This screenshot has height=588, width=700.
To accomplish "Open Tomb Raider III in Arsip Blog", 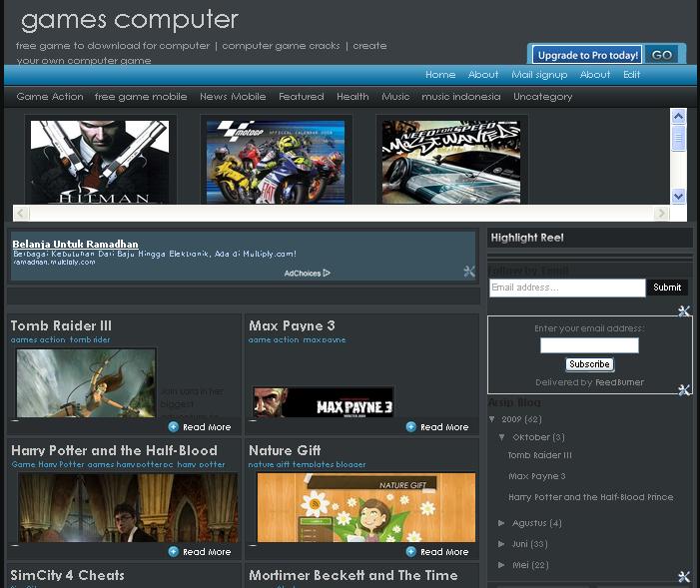I will (x=540, y=455).
